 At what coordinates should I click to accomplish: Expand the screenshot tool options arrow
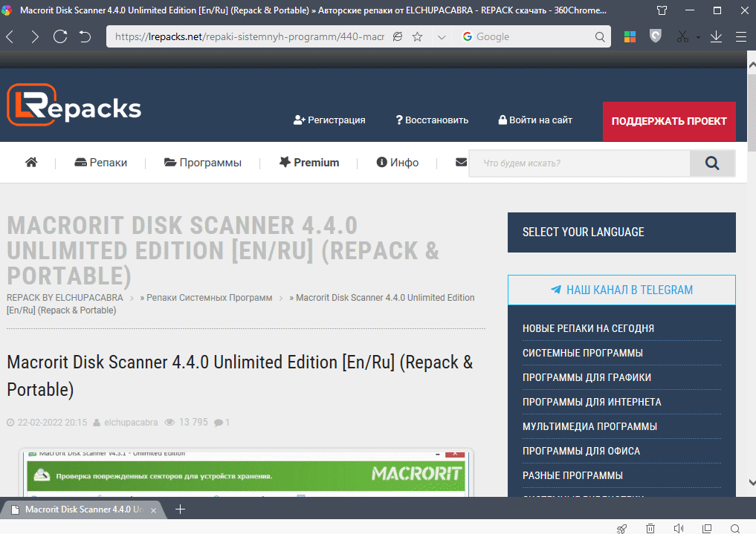click(698, 37)
